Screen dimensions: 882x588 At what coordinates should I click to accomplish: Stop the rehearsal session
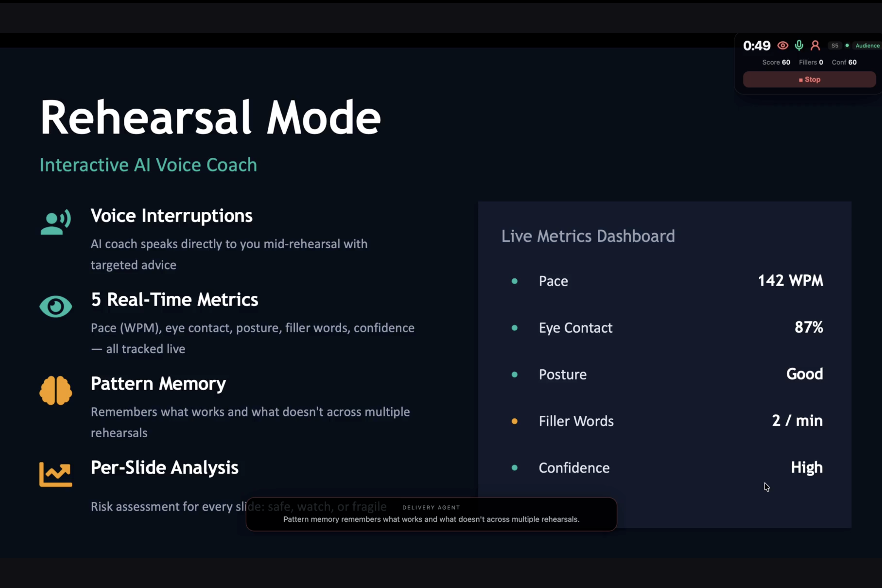pyautogui.click(x=809, y=79)
